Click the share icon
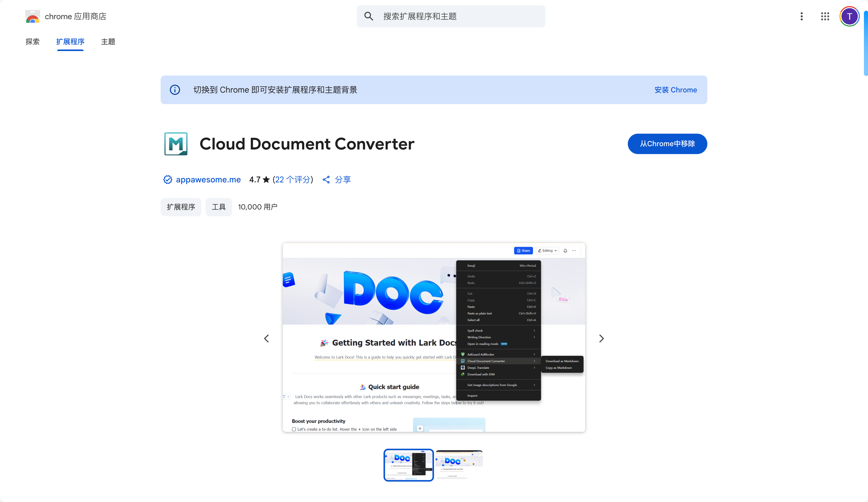The width and height of the screenshot is (868, 502). coord(326,180)
